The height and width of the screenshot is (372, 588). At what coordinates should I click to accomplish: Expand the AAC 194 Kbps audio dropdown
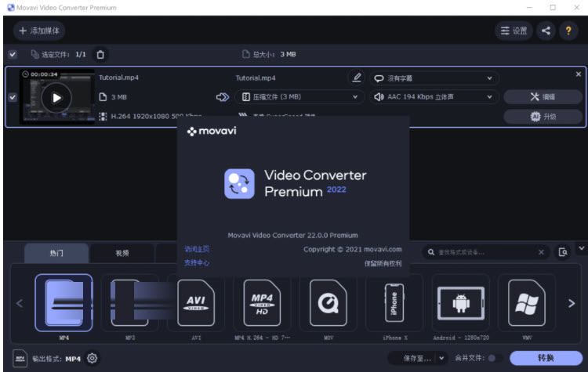(x=435, y=97)
